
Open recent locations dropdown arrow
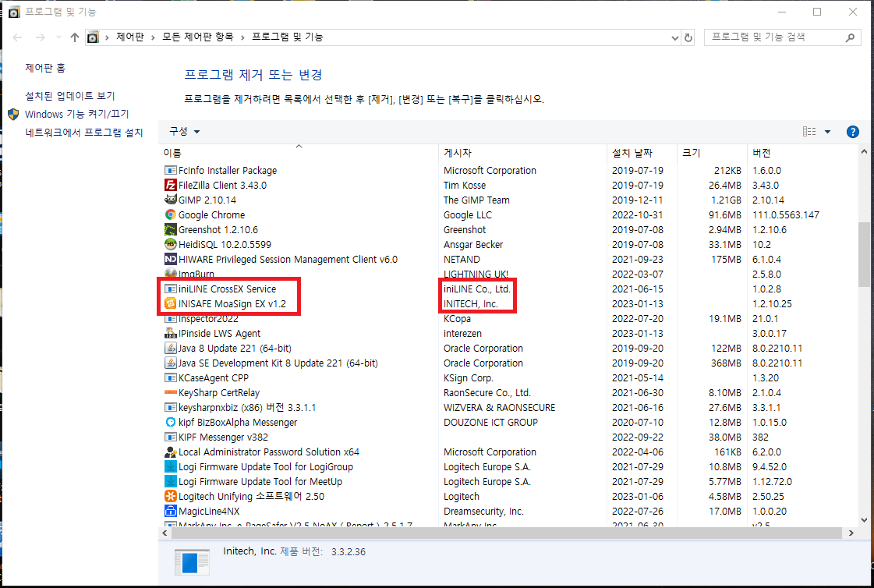click(x=58, y=37)
